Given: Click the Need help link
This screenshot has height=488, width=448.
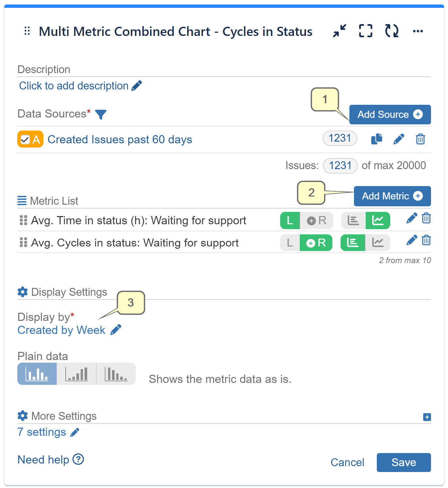Looking at the screenshot, I should (x=43, y=460).
